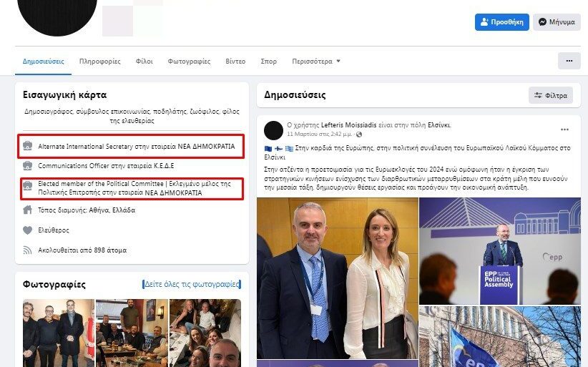Click the globe privacy icon on post
Screen dimensions: 588x367
(x=359, y=134)
